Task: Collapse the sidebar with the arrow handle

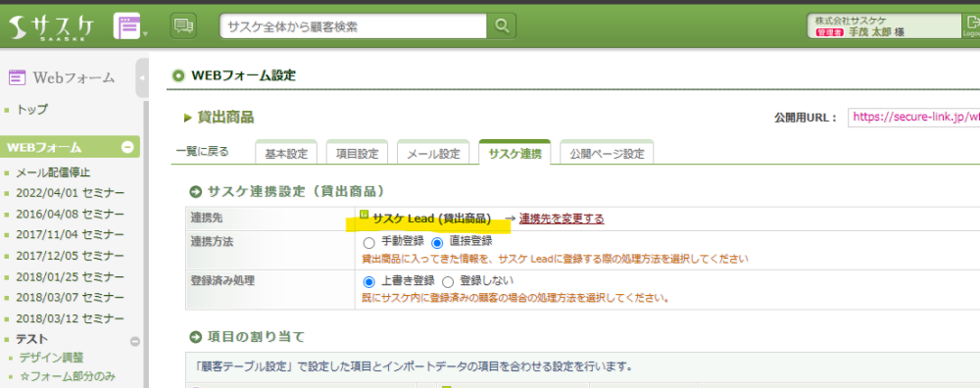Action: (x=142, y=77)
